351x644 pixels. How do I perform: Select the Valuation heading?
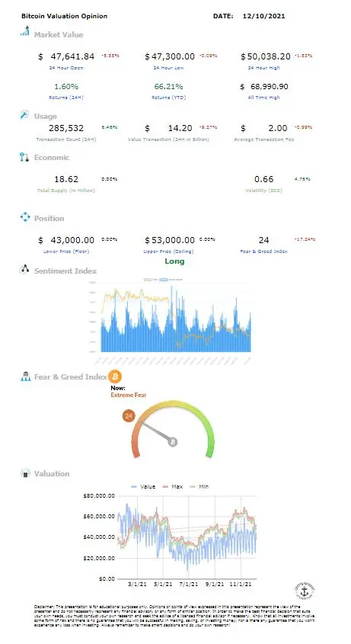click(52, 473)
